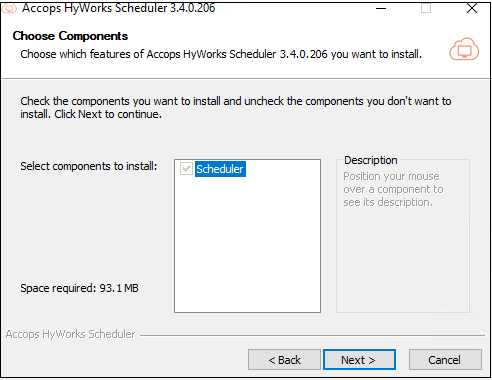
Task: Go to the next step with Next >
Action: [x=359, y=360]
